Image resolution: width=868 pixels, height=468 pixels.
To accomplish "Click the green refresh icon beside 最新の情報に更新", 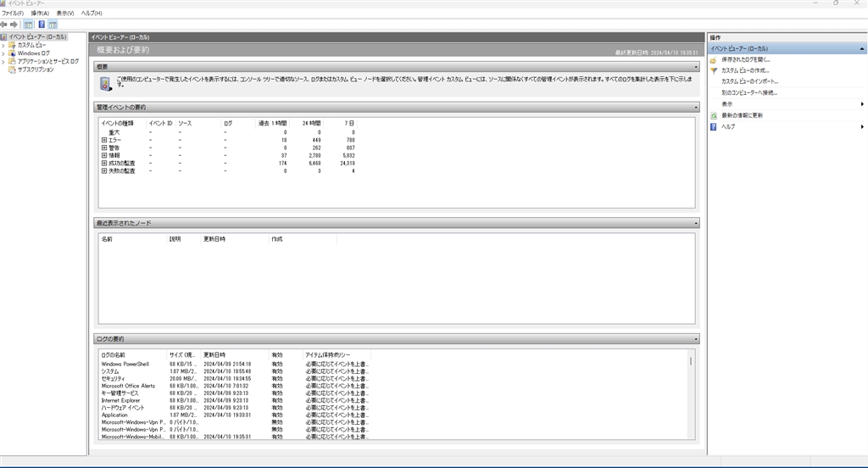I will (x=714, y=116).
